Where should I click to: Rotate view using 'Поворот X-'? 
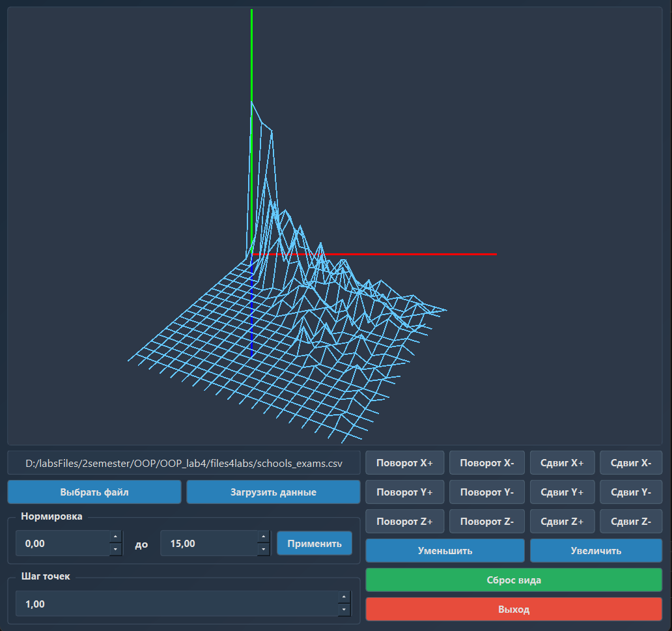point(487,462)
